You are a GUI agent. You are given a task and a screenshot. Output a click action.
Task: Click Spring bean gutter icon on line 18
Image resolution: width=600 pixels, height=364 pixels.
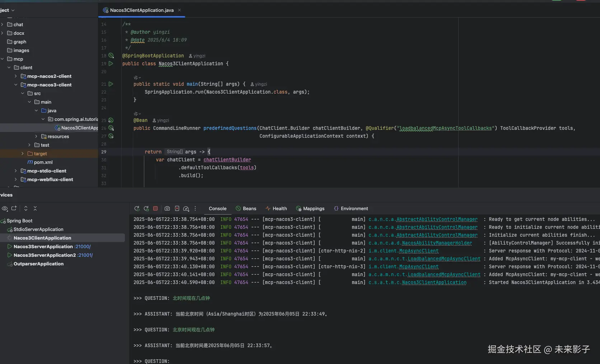pyautogui.click(x=111, y=56)
